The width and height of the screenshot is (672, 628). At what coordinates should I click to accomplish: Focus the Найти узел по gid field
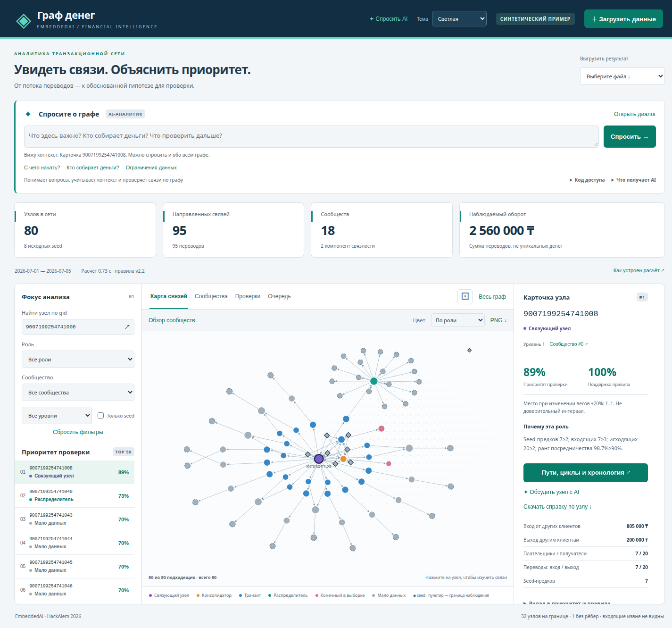coord(78,327)
